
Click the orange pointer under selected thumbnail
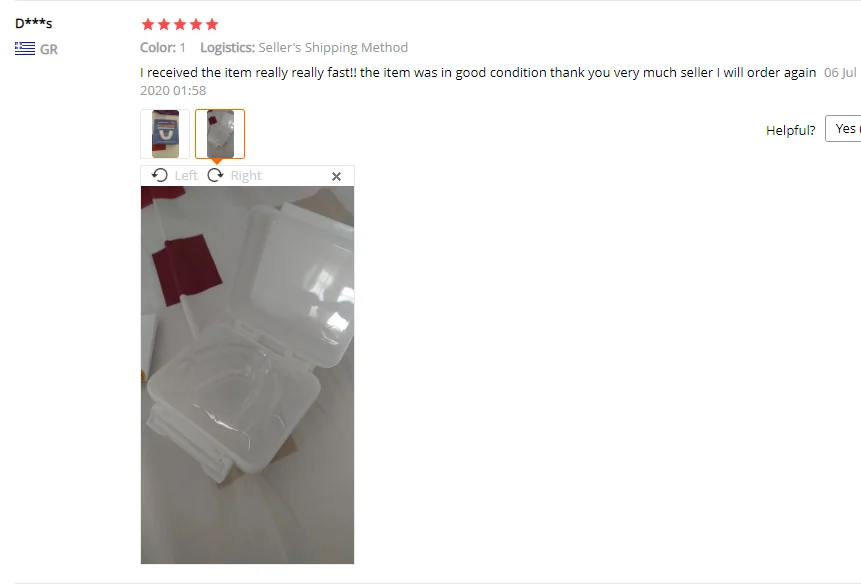tap(217, 161)
